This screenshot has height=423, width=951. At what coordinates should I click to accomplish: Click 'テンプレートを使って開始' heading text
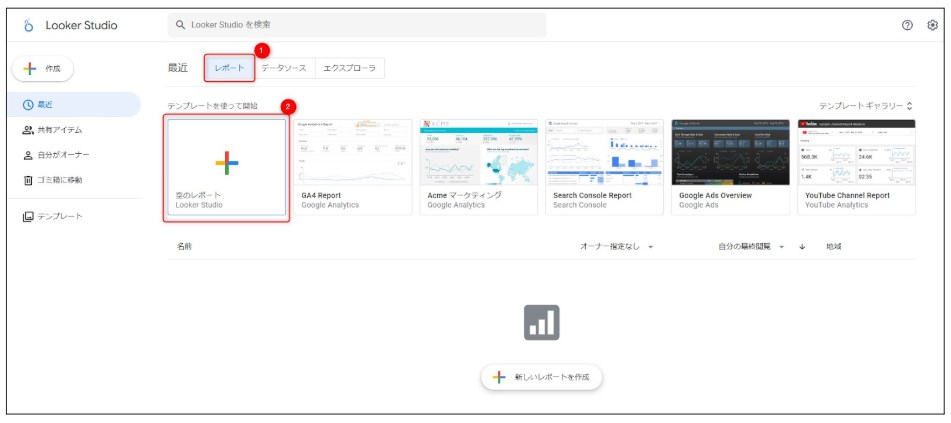212,106
